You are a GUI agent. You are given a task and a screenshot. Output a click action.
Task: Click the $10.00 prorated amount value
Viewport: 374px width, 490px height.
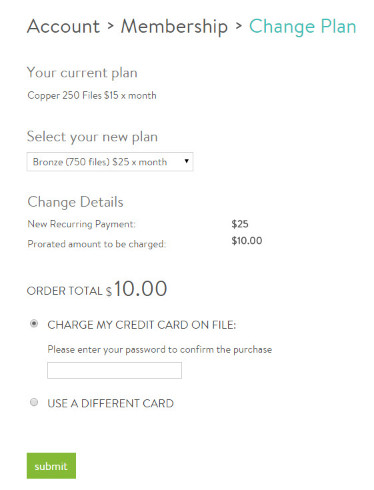247,240
